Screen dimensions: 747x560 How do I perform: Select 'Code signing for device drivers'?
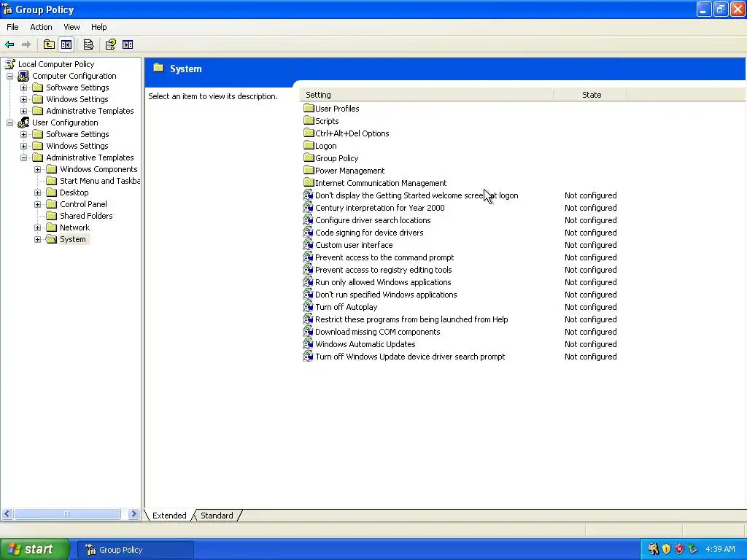[369, 233]
